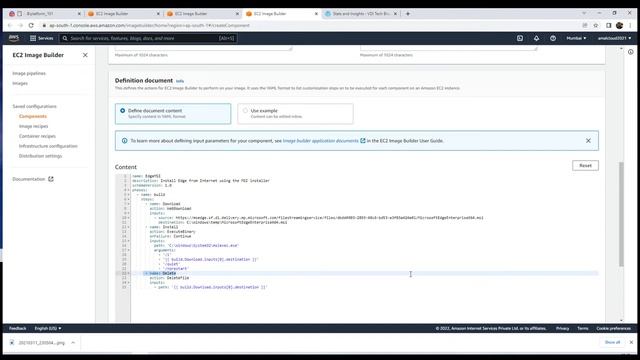Open the Services grid menu

pyautogui.click(x=41, y=38)
